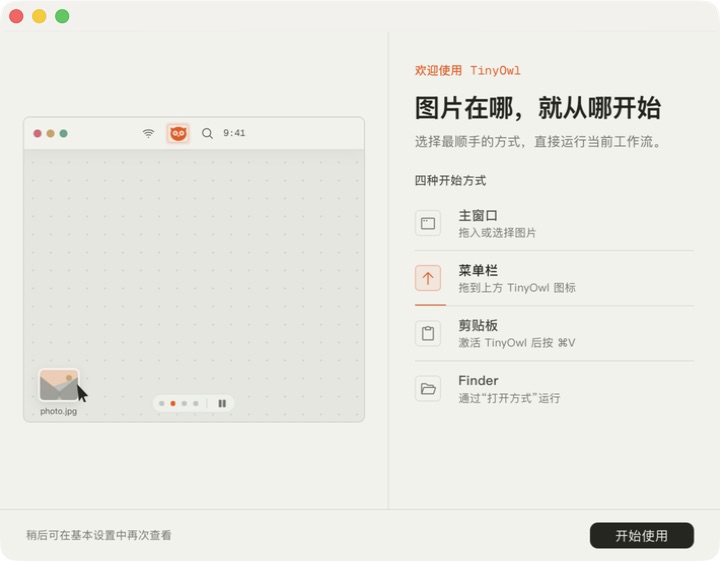Zoom the window with green button
The height and width of the screenshot is (561, 720).
tap(62, 16)
